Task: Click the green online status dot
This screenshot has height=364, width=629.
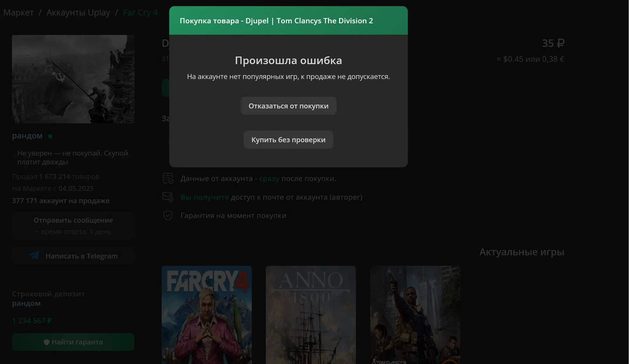Action: pyautogui.click(x=50, y=136)
